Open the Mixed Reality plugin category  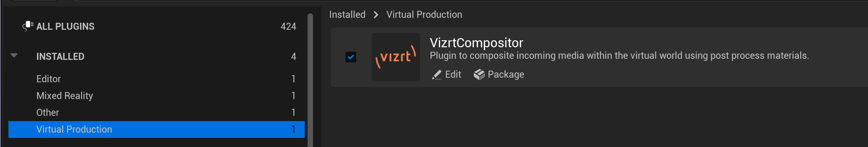click(65, 96)
